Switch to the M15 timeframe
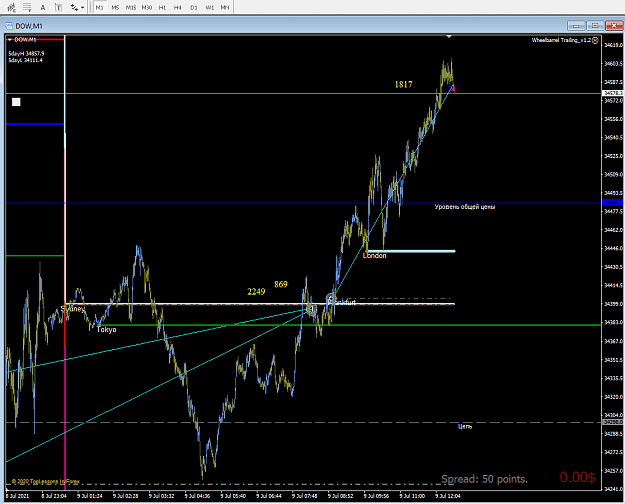This screenshot has height=504, width=625. click(131, 7)
